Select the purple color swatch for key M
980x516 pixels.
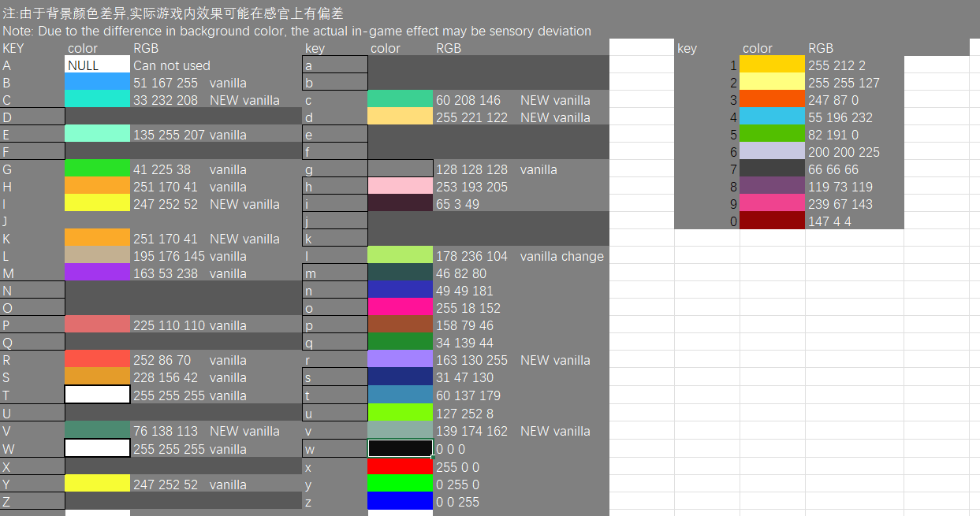tap(97, 273)
